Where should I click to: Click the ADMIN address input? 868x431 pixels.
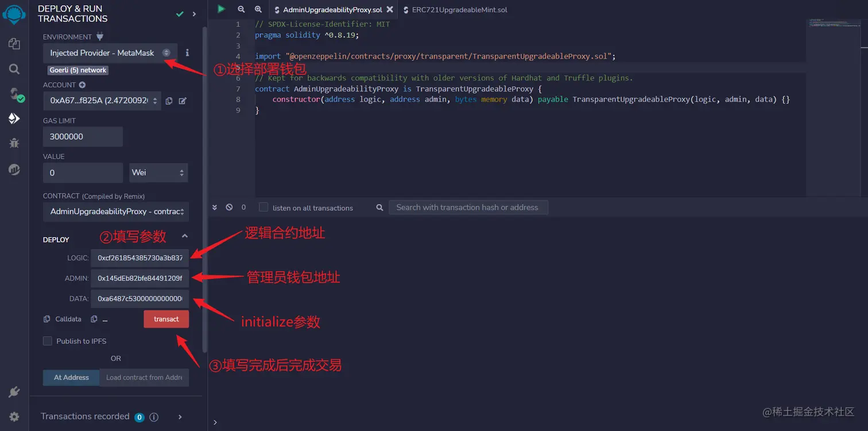click(139, 278)
